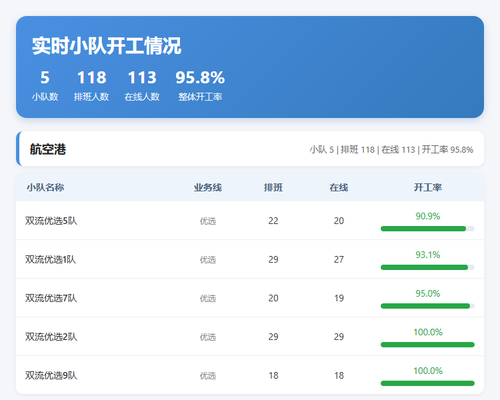Click the 90.9% progress bar
Image resolution: width=500 pixels, height=400 pixels.
428,229
